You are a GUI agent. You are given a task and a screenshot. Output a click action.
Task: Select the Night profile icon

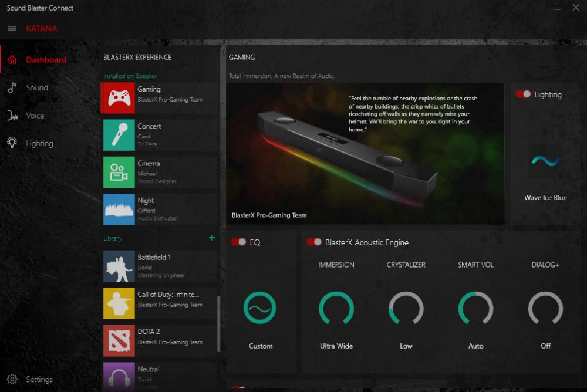tap(119, 209)
